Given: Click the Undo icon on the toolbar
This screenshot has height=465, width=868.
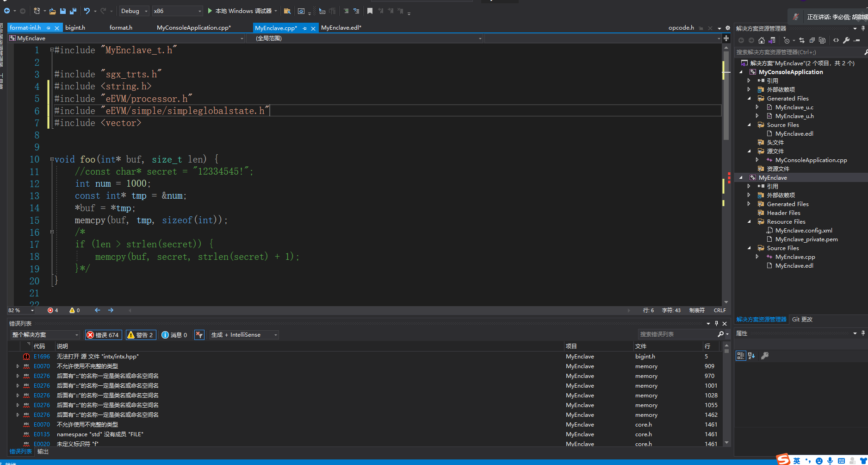Looking at the screenshot, I should (87, 11).
